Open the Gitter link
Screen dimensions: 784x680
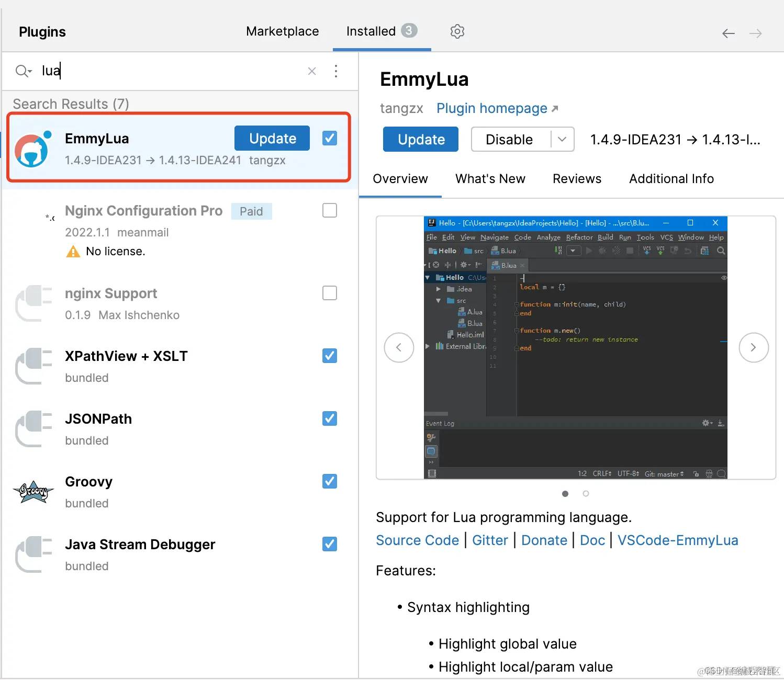pyautogui.click(x=490, y=540)
